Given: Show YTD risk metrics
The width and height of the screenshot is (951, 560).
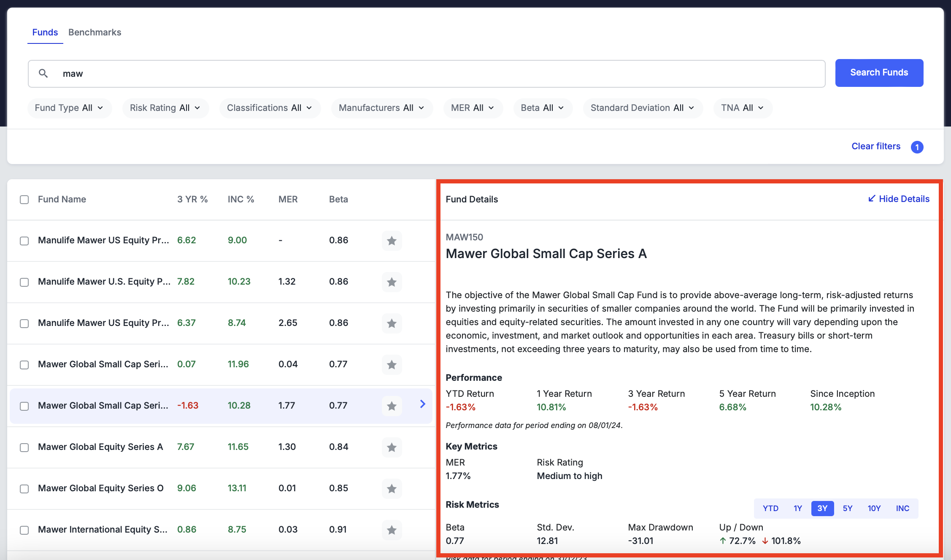Looking at the screenshot, I should 770,509.
